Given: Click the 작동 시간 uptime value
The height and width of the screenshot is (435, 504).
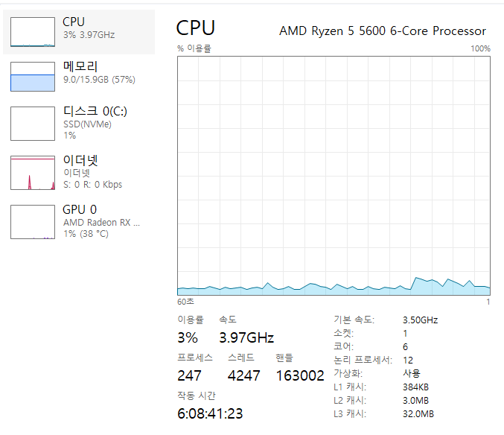Looking at the screenshot, I should [210, 413].
